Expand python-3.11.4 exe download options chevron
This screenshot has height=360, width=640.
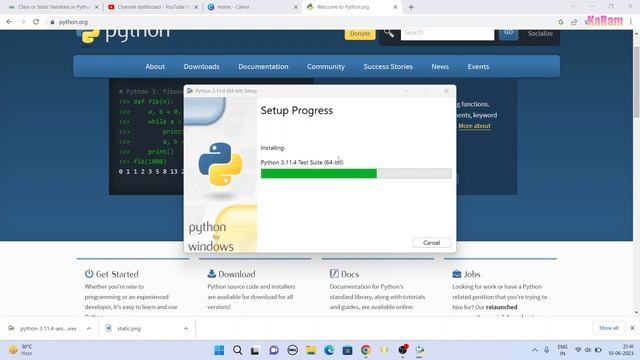click(89, 328)
